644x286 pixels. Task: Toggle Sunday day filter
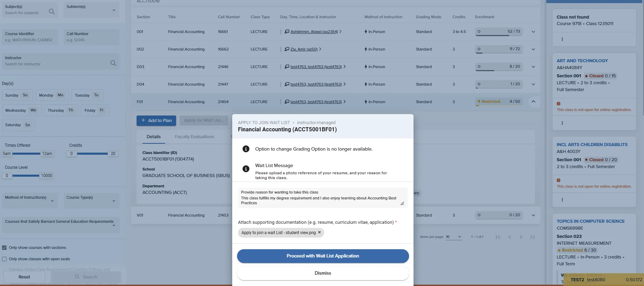(17, 95)
